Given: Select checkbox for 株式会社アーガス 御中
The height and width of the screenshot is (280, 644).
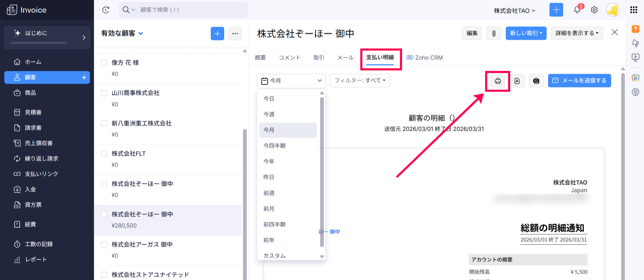Looking at the screenshot, I should [x=104, y=245].
